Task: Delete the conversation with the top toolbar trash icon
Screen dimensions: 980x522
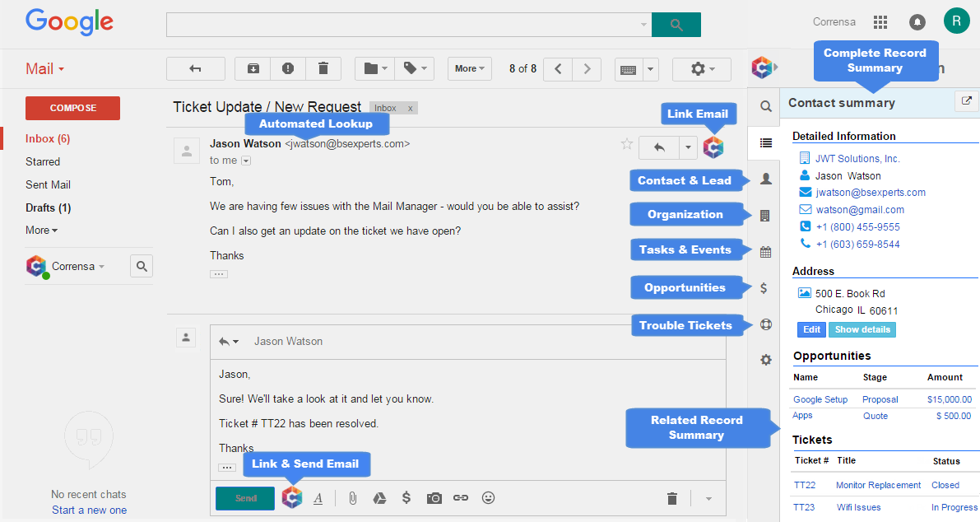Action: click(323, 69)
